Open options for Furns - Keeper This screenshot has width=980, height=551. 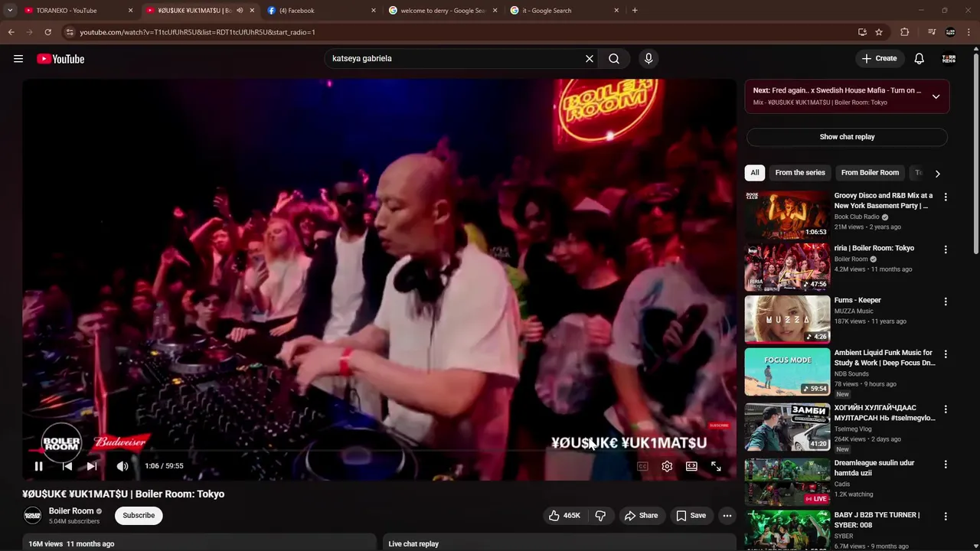[946, 302]
